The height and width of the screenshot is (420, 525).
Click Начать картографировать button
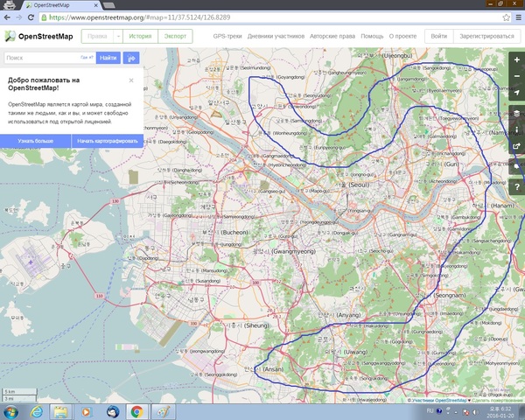108,140
